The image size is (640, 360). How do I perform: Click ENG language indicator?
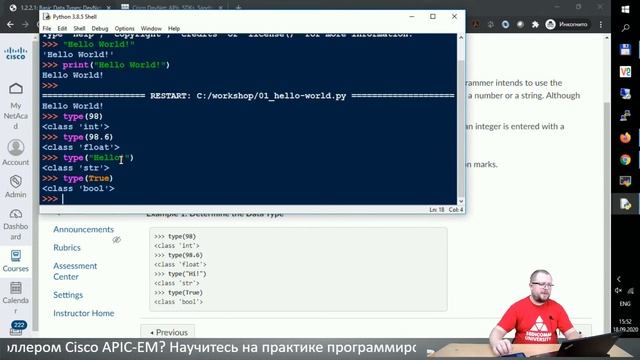[625, 304]
